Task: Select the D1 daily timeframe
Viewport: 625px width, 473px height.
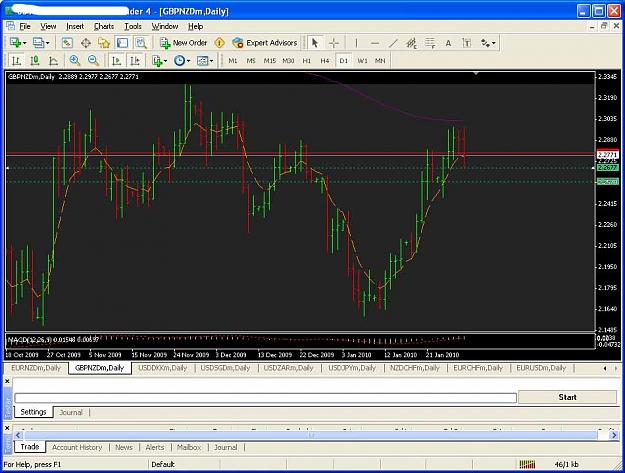Action: (344, 61)
